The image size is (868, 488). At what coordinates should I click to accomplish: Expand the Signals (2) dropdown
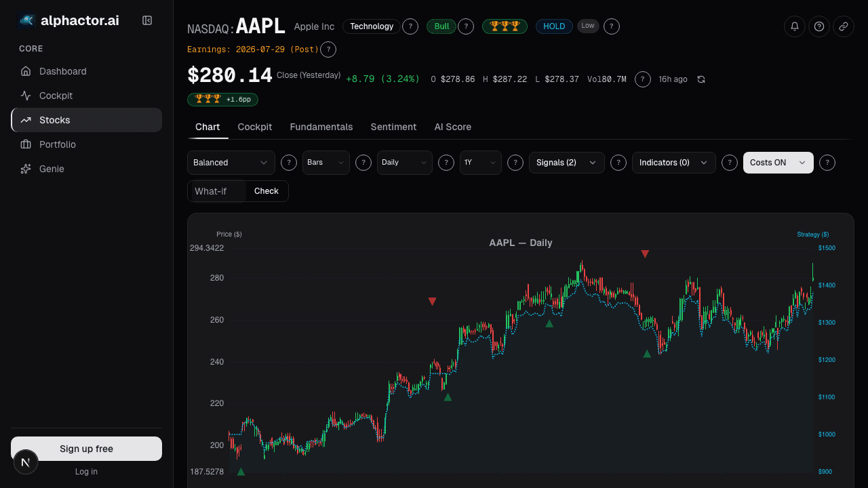pyautogui.click(x=567, y=163)
